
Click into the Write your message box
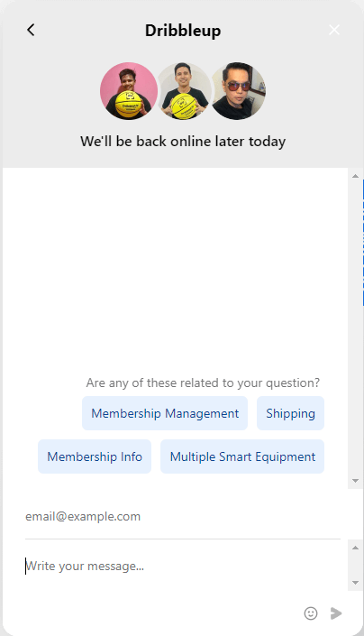tap(183, 566)
